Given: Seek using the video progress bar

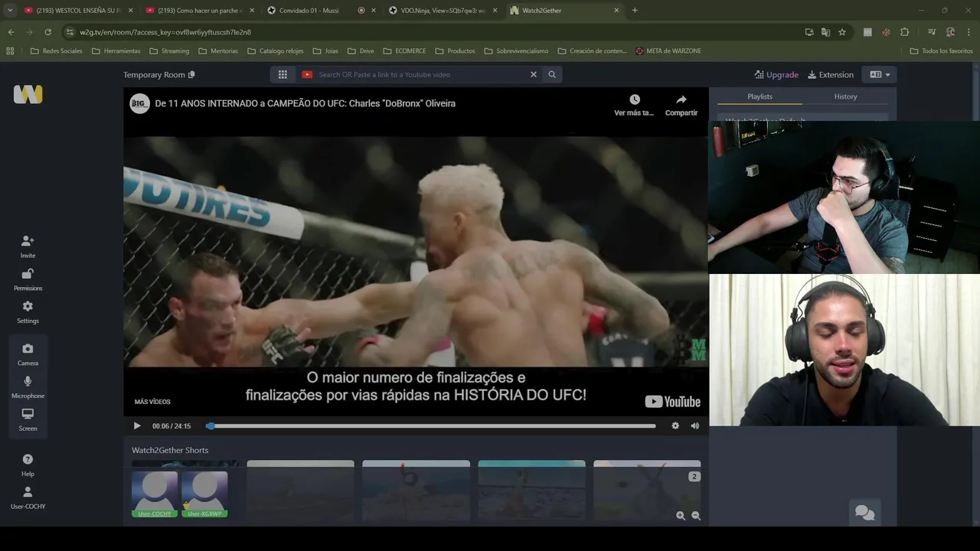Looking at the screenshot, I should coord(431,425).
